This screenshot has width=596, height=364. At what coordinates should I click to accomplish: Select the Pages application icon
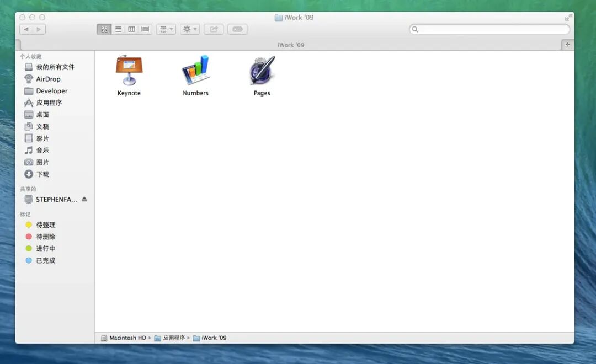click(x=262, y=71)
